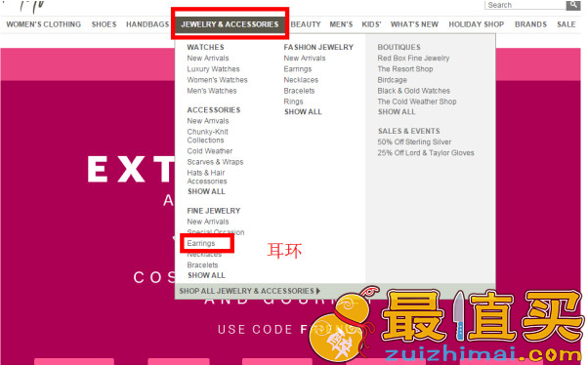
Task: Open Chunky-Knit Collections link
Action: pyautogui.click(x=207, y=136)
